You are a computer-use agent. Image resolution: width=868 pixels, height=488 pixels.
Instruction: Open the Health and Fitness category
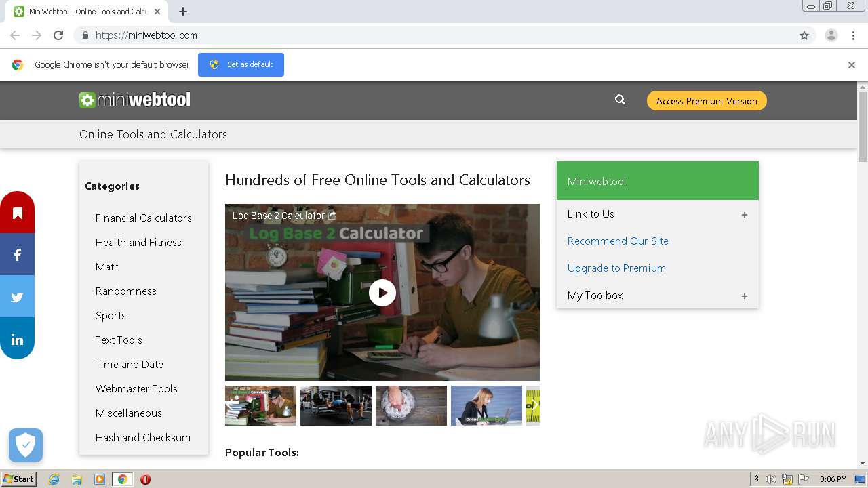pyautogui.click(x=138, y=242)
